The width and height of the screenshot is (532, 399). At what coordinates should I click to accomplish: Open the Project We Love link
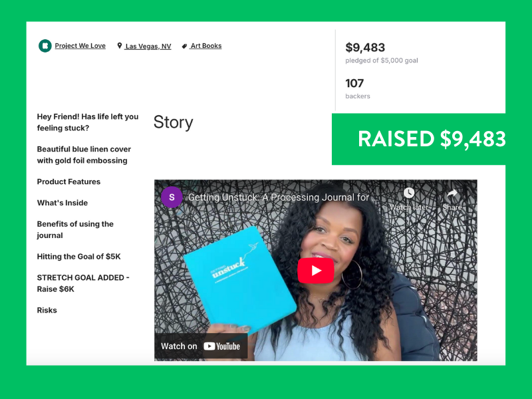(x=80, y=46)
